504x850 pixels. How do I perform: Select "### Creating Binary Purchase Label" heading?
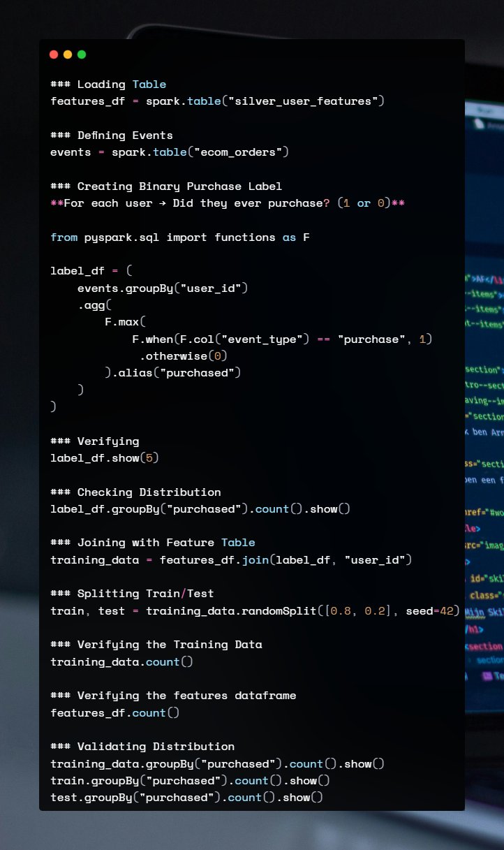pos(166,186)
